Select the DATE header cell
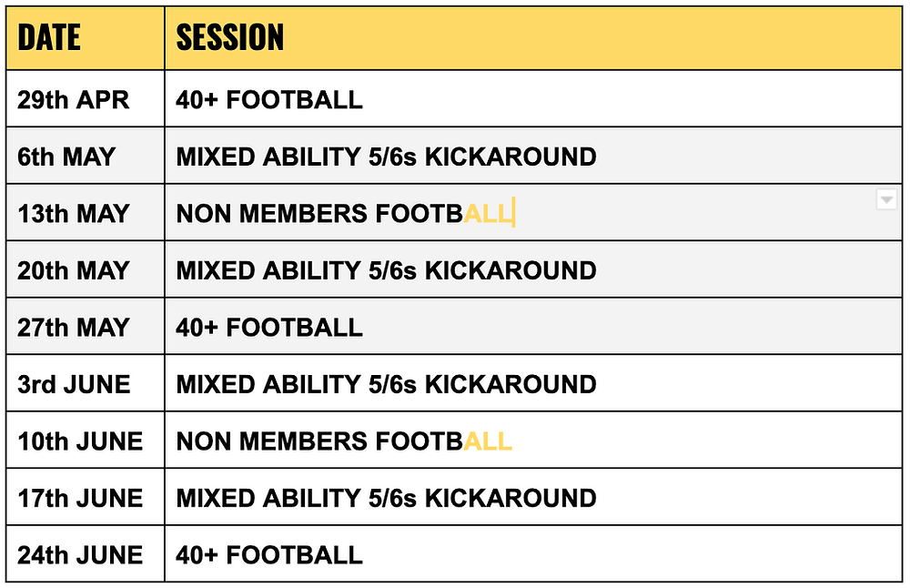 point(86,37)
